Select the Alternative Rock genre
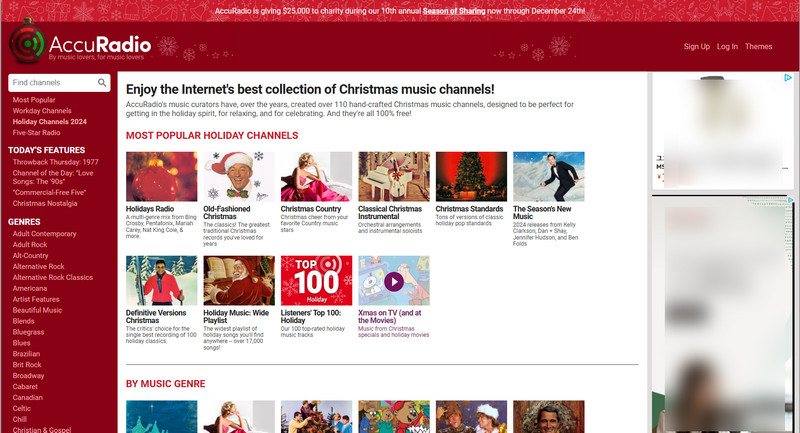Image resolution: width=800 pixels, height=433 pixels. (38, 266)
